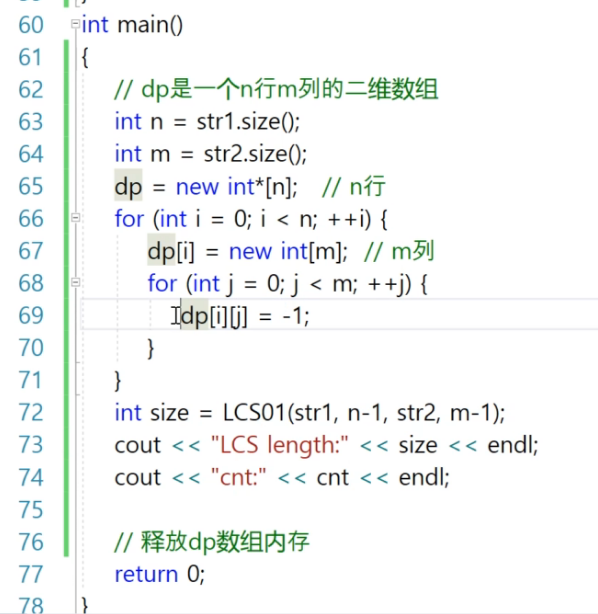
Task: Collapse the main() function fold marker
Action: coord(75,24)
